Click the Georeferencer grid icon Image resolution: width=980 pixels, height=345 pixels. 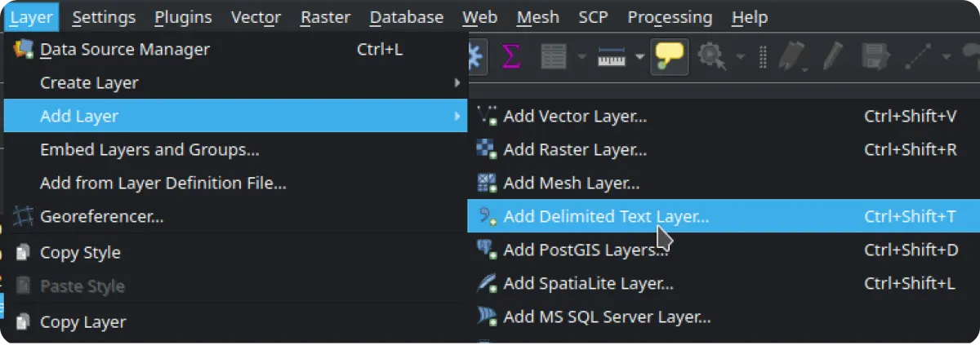[x=24, y=217]
